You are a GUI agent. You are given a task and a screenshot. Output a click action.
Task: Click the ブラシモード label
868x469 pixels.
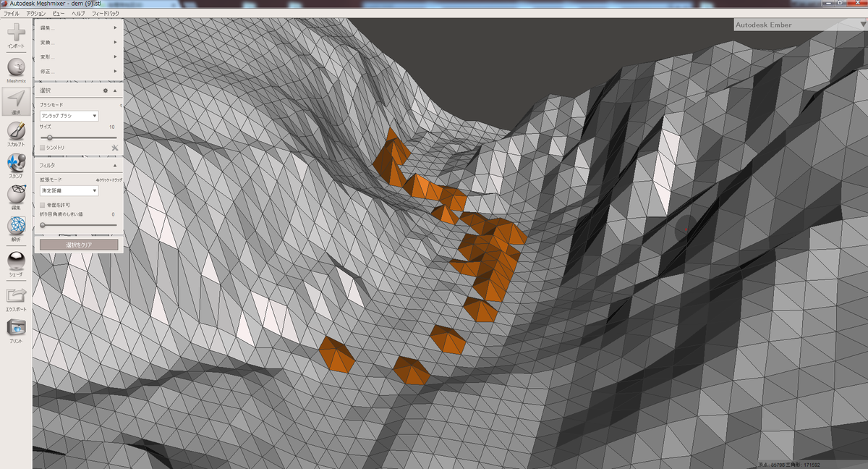51,105
